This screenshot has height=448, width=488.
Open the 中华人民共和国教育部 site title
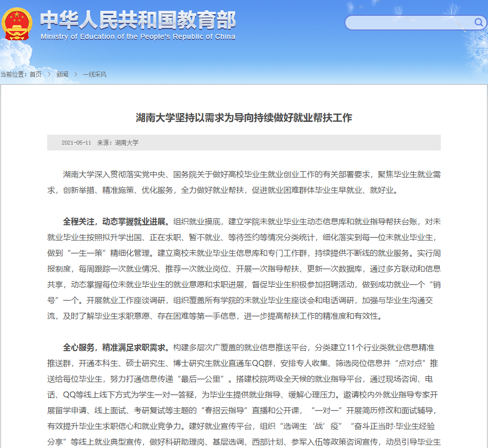point(138,20)
